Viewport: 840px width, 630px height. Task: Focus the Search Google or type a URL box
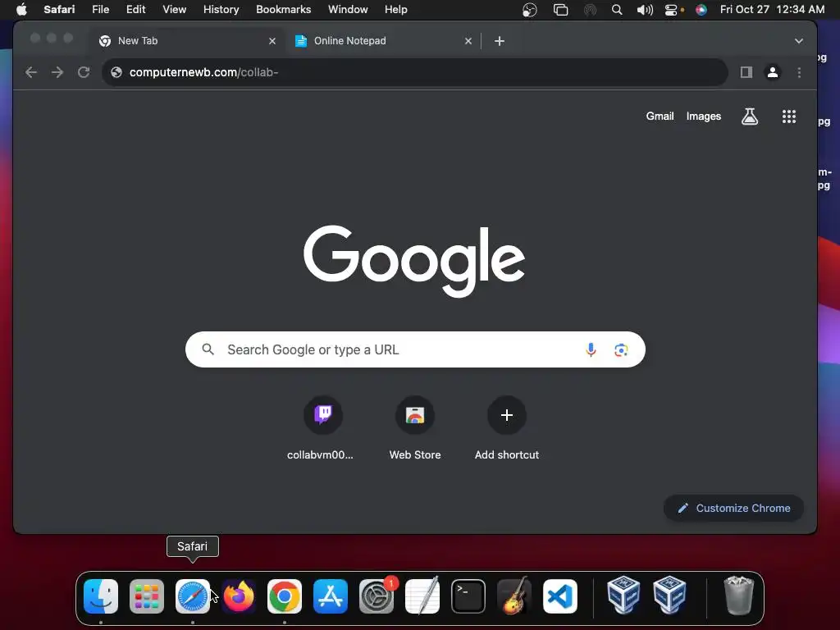415,349
